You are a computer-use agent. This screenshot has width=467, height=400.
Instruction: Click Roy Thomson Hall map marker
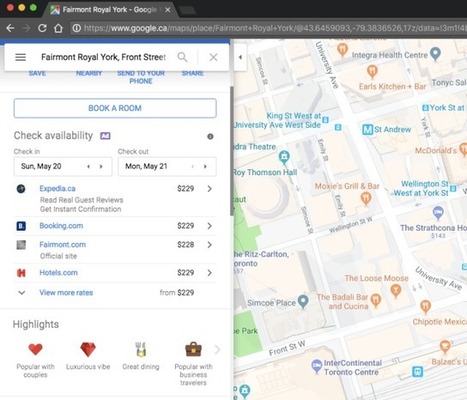(284, 157)
